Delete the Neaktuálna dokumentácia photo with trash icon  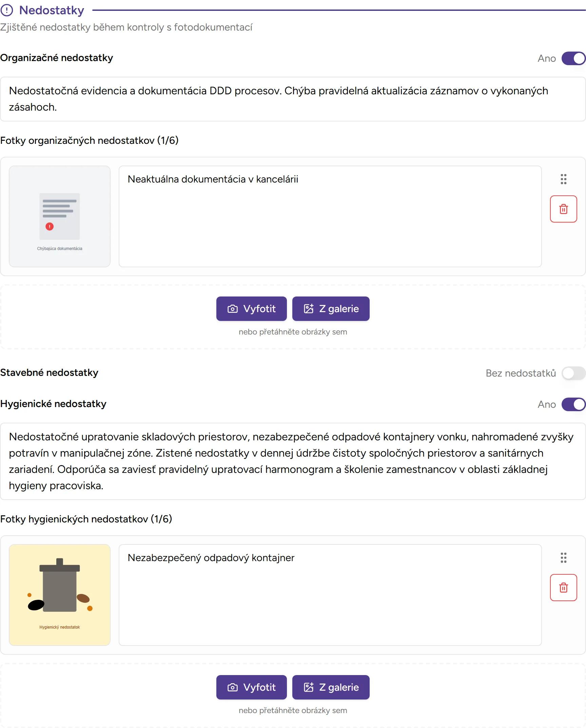(563, 209)
